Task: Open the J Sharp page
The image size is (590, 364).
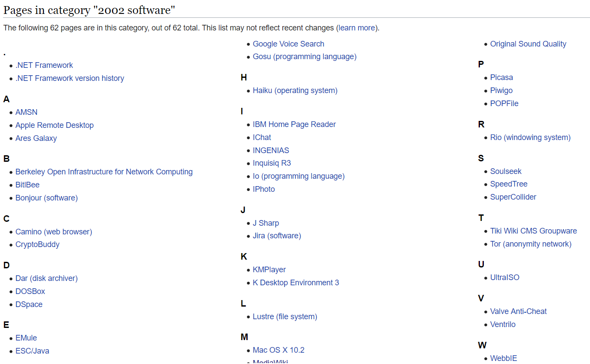Action: coord(266,223)
